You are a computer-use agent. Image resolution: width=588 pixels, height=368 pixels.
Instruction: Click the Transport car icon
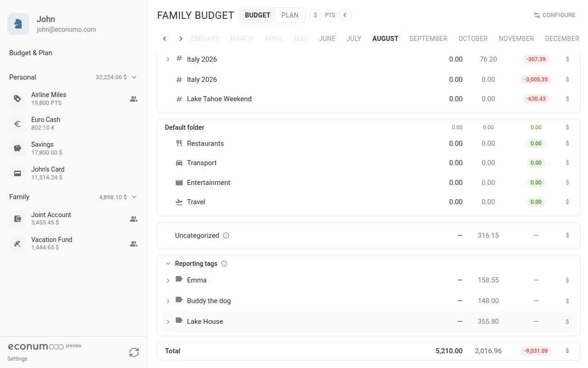(179, 163)
